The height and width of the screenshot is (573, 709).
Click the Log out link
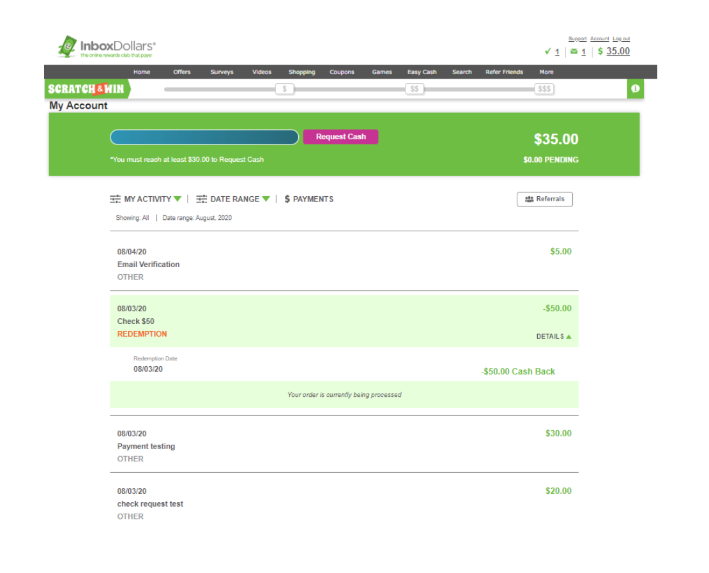[621, 38]
